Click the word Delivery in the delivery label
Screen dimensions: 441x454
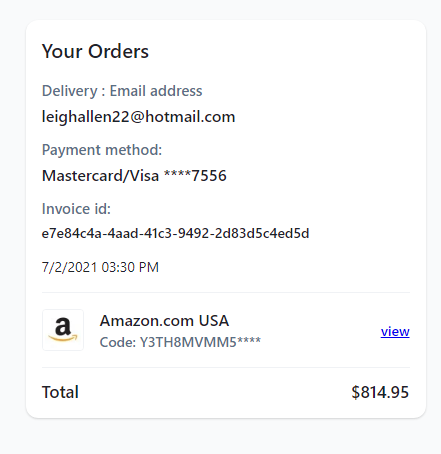click(x=70, y=91)
